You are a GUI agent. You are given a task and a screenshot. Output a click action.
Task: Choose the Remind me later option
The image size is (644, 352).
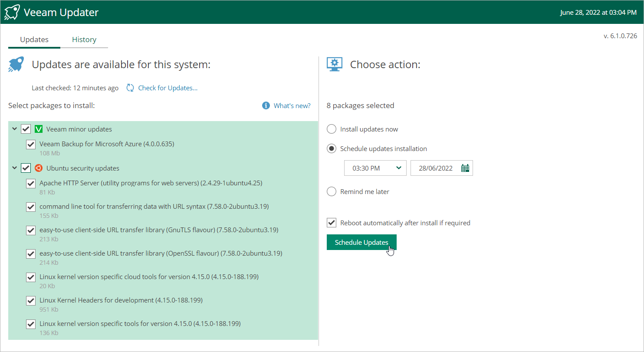click(x=332, y=191)
